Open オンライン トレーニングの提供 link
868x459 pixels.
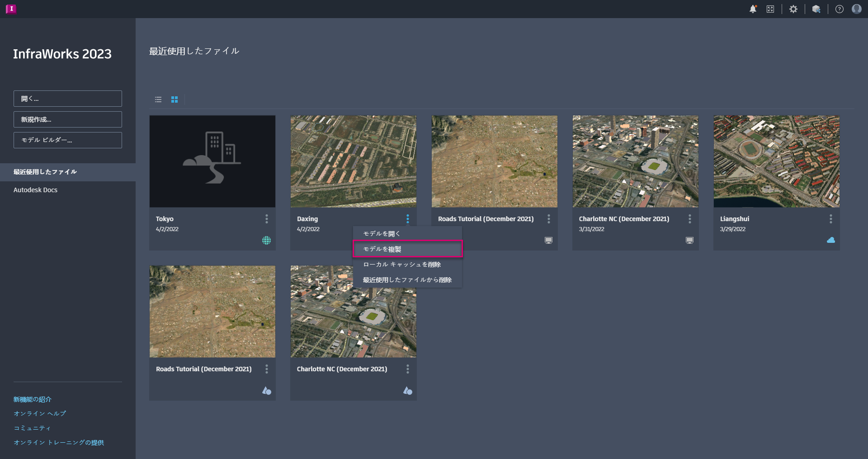59,443
